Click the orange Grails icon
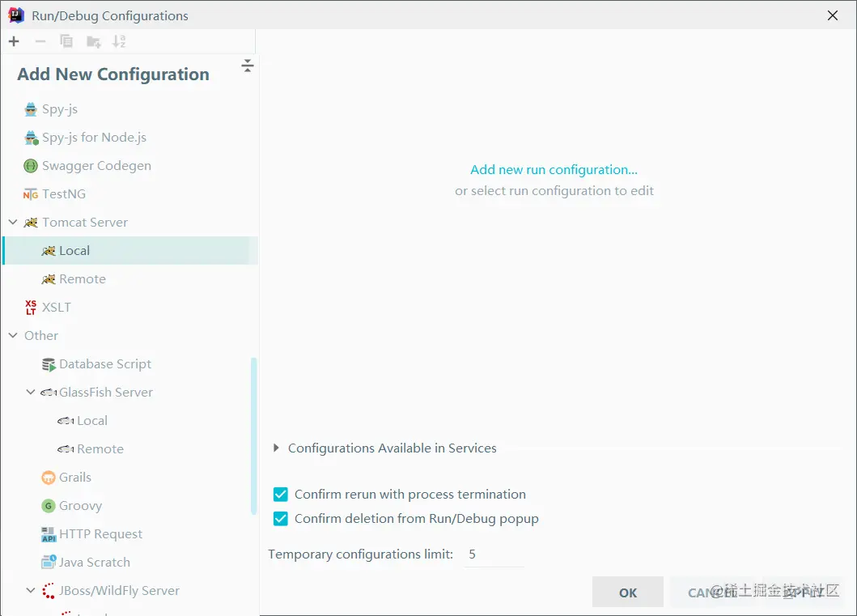 tap(49, 478)
